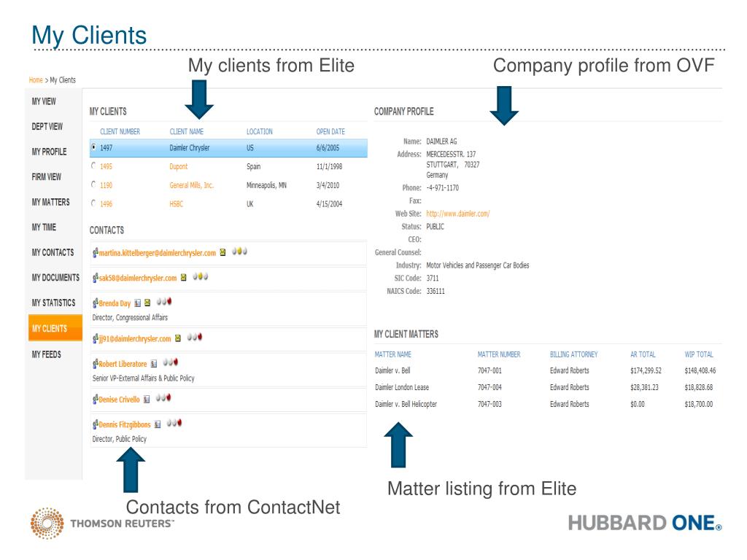Select radio button for client 1190 General Mills
Screen dimensions: 747x560
pyautogui.click(x=93, y=184)
